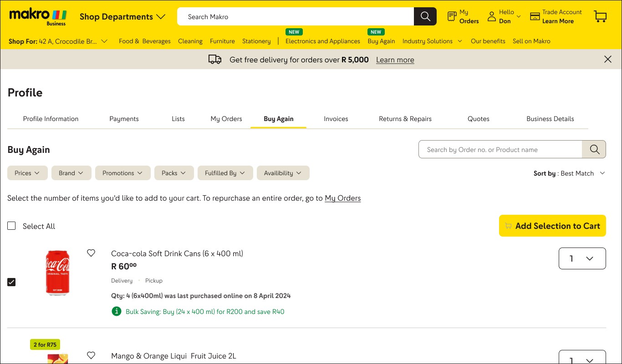Open the Quotes tab
This screenshot has width=622, height=364.
[479, 119]
